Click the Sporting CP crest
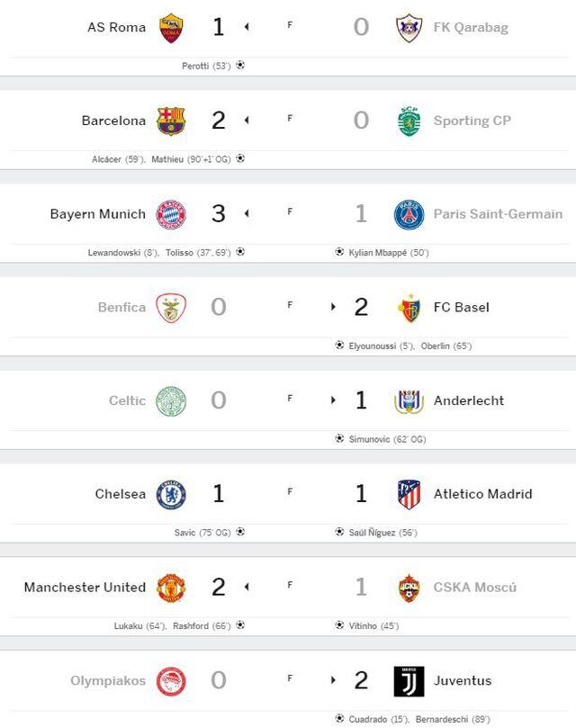 409,121
